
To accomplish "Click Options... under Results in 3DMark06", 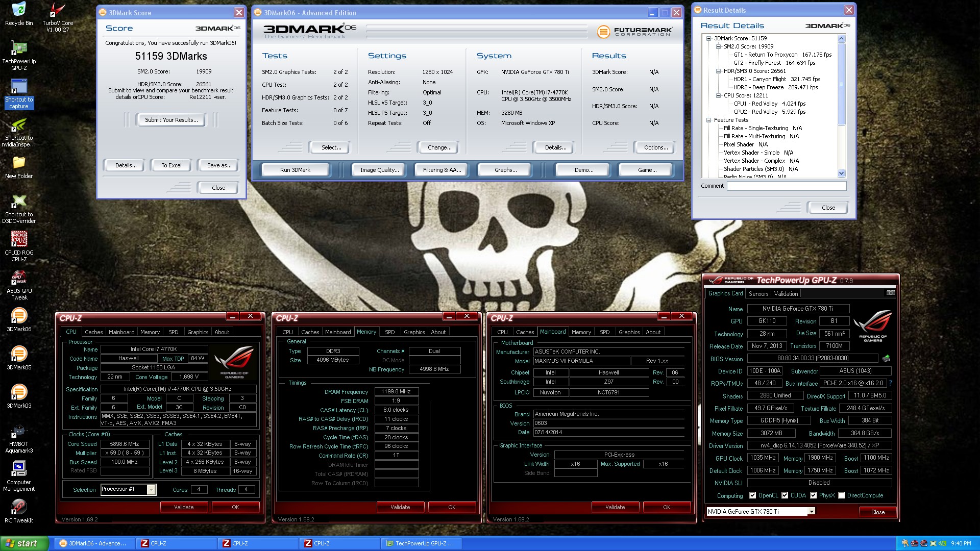I will coord(655,147).
